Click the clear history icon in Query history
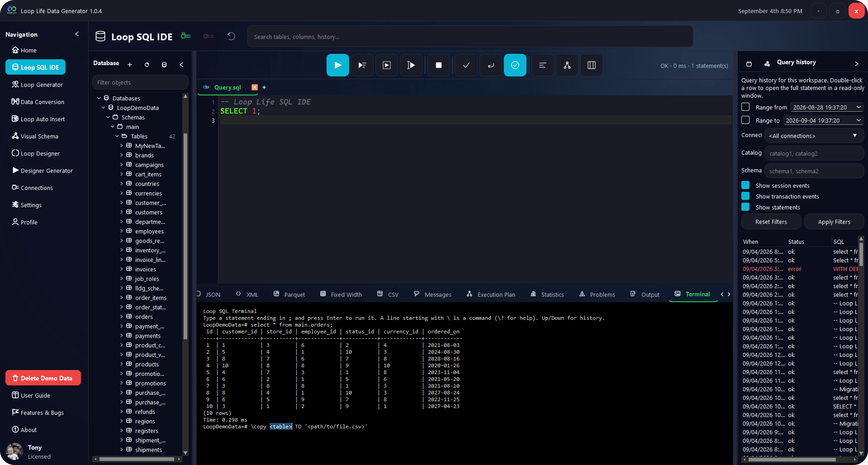The height and width of the screenshot is (465, 868). click(749, 64)
